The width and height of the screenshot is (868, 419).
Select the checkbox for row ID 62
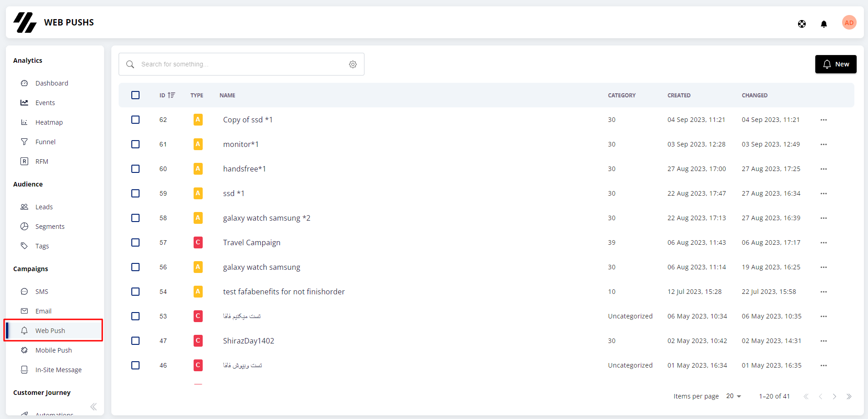(x=135, y=120)
